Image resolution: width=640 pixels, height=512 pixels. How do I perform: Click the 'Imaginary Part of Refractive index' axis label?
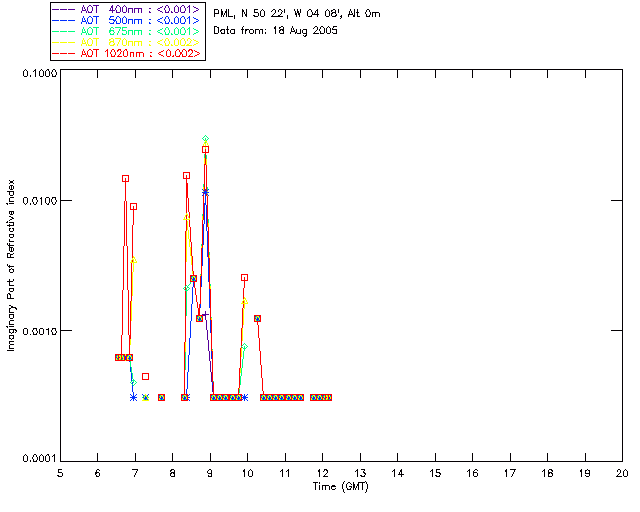11,265
